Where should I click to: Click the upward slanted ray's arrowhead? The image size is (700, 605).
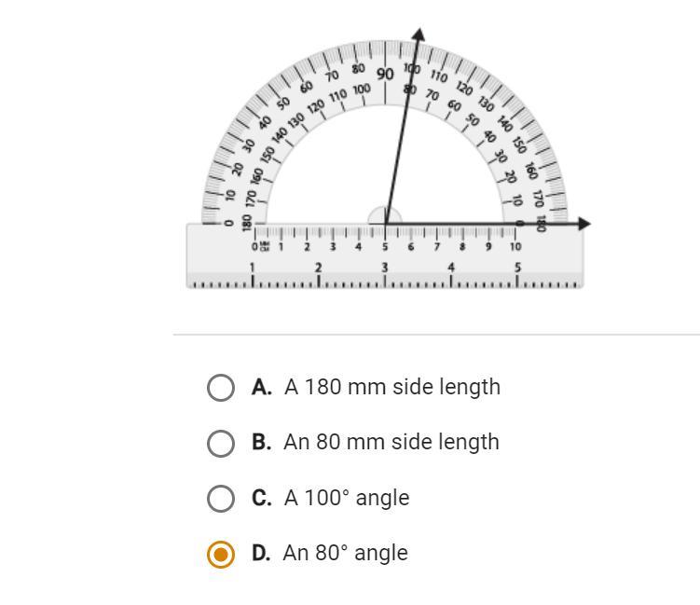418,34
